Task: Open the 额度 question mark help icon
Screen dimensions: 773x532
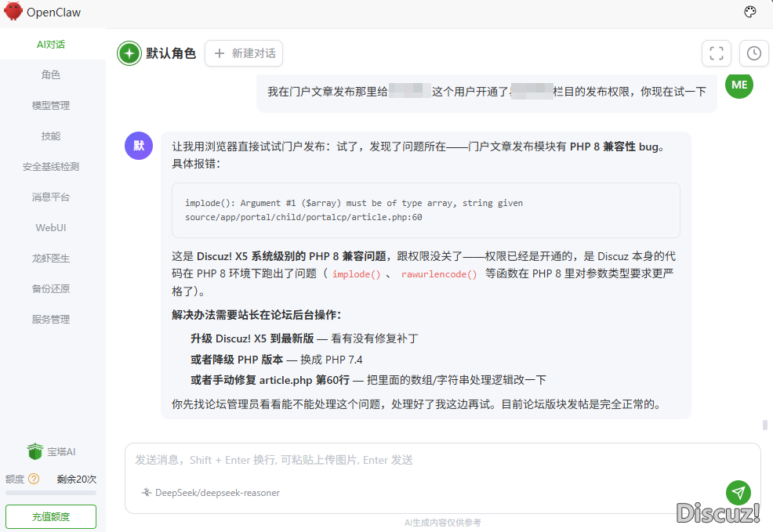Action: click(x=34, y=479)
